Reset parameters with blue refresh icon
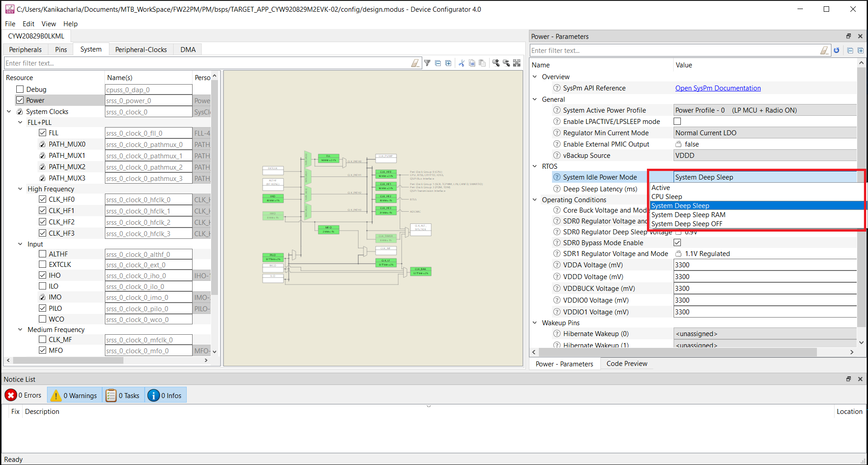 click(837, 51)
